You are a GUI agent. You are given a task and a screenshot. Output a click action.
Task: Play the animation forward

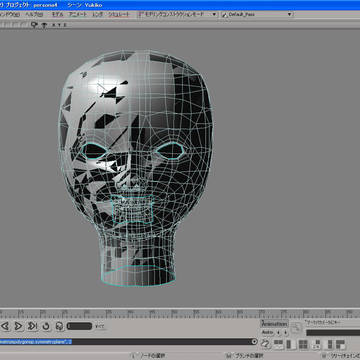[19, 326]
